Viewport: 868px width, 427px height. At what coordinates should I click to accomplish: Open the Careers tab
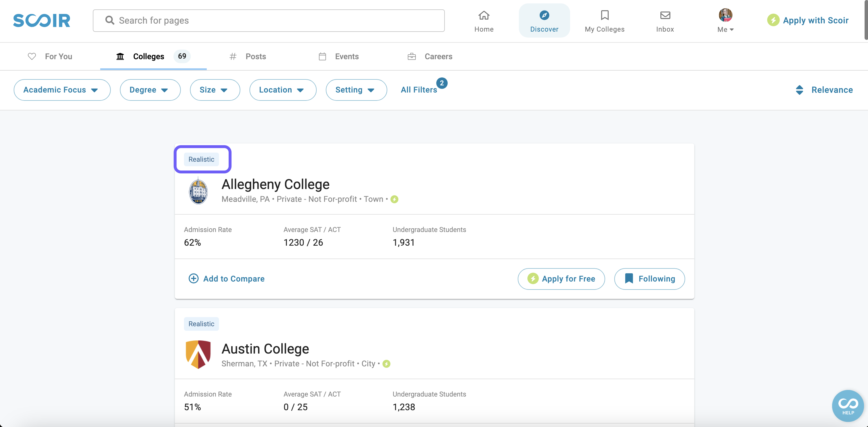pos(430,56)
